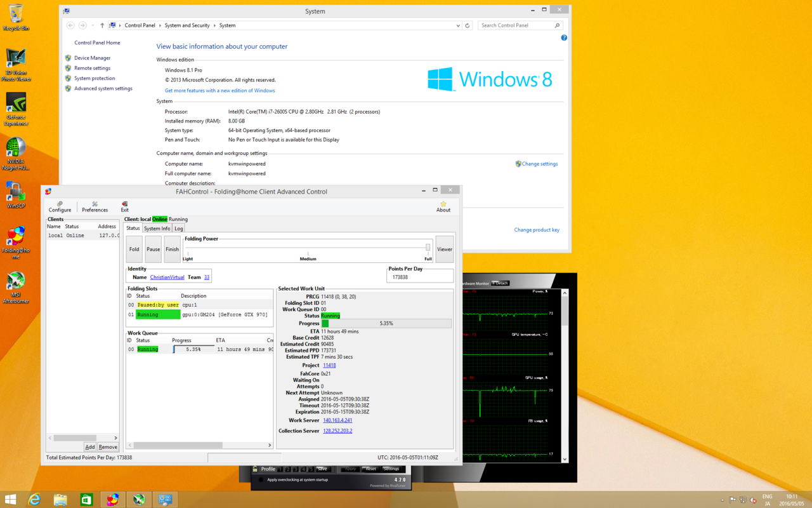Select the local client row

(x=82, y=236)
